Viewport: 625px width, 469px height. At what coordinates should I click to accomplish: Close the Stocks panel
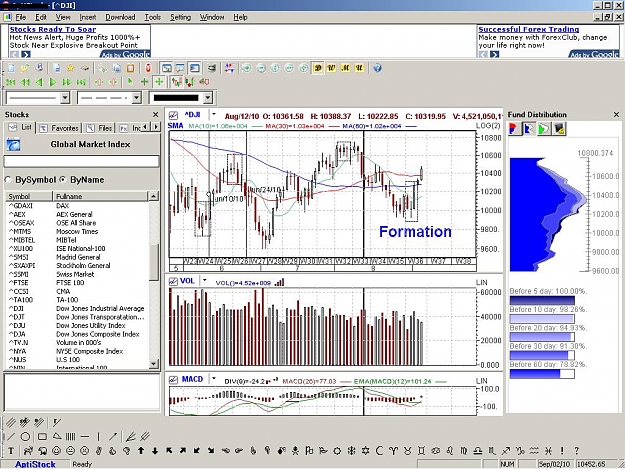point(155,115)
